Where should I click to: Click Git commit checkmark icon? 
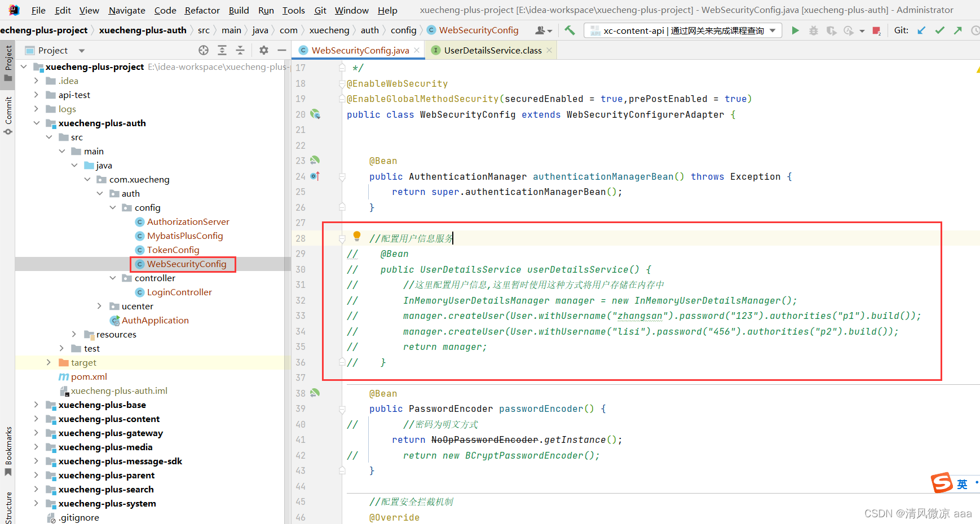[939, 30]
